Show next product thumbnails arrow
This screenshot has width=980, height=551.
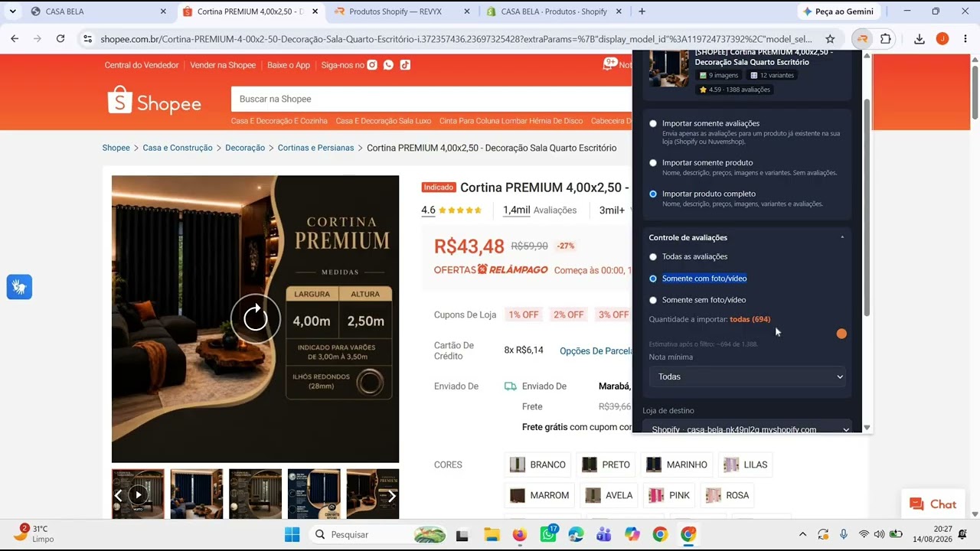pos(391,496)
